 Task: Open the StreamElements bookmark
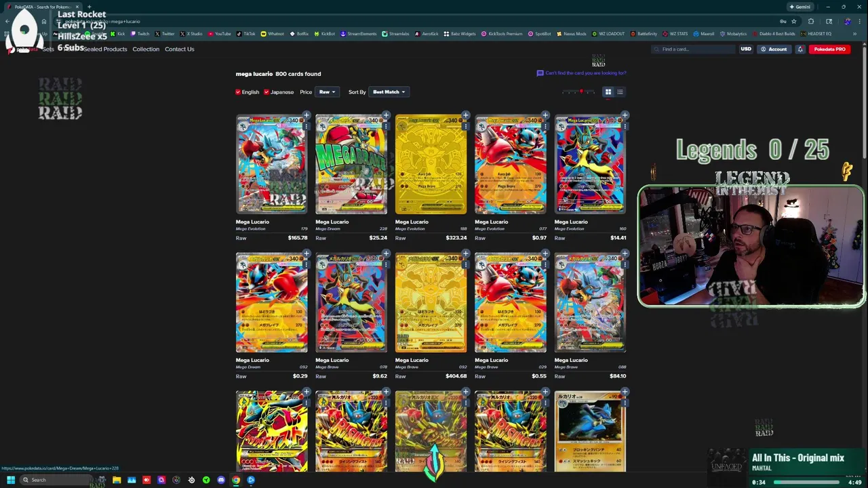pos(359,34)
